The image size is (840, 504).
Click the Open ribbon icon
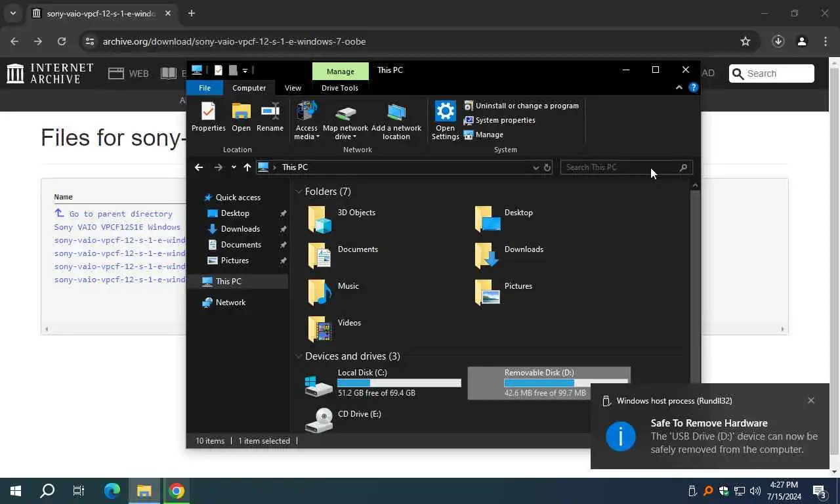[241, 117]
